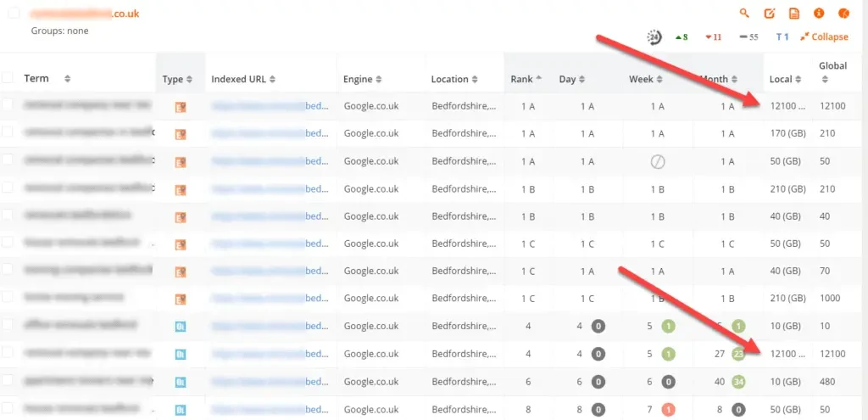Tick checkbox of row with Global 40

[7, 215]
